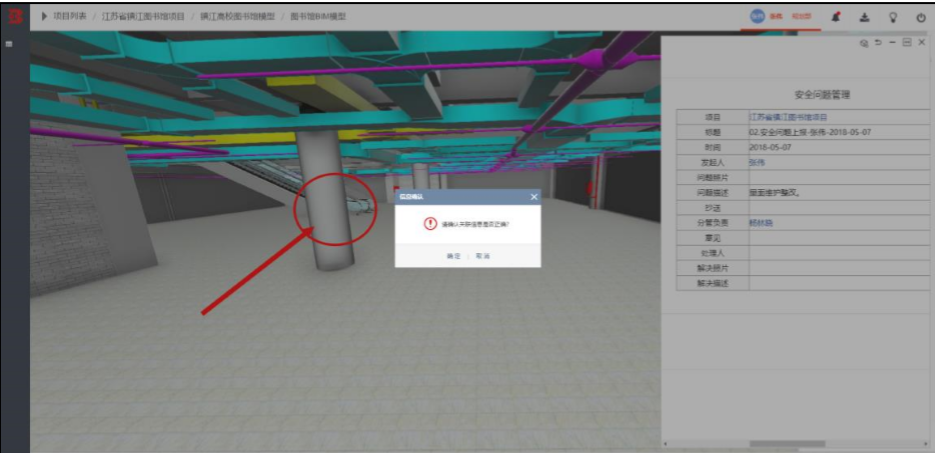Minimize the 安全问题管理 panel
Viewport: 935px width, 453px height.
point(892,43)
